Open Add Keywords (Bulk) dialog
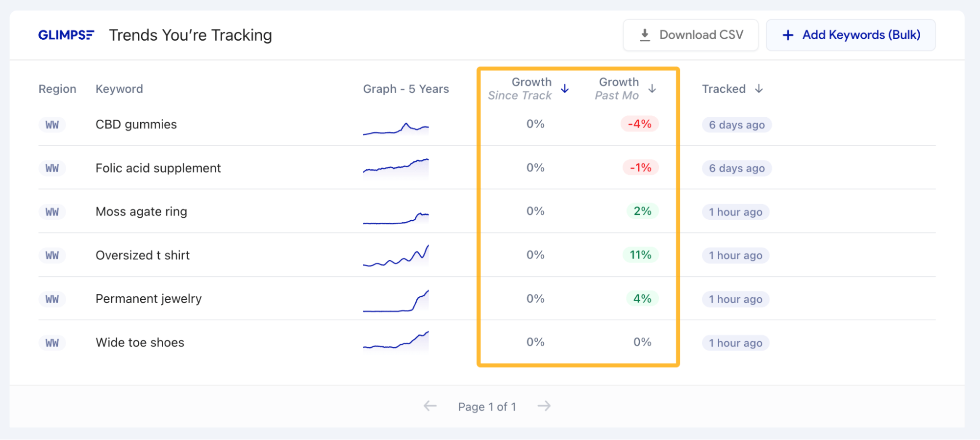 [851, 35]
